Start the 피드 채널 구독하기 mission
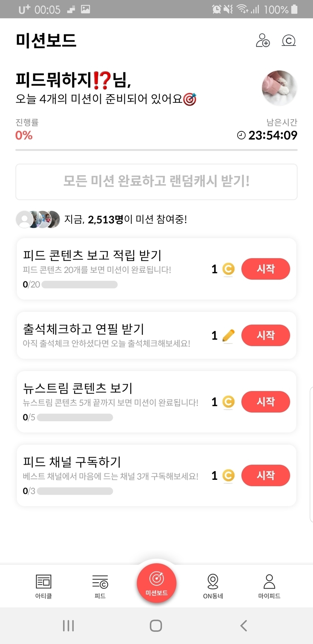Viewport: 313px width, 644px height. 265,475
